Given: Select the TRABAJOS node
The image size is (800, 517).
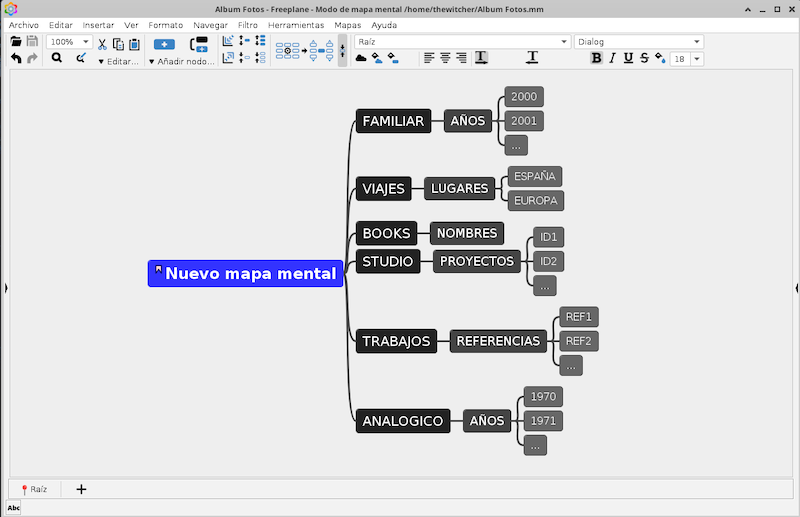Looking at the screenshot, I should pyautogui.click(x=396, y=341).
